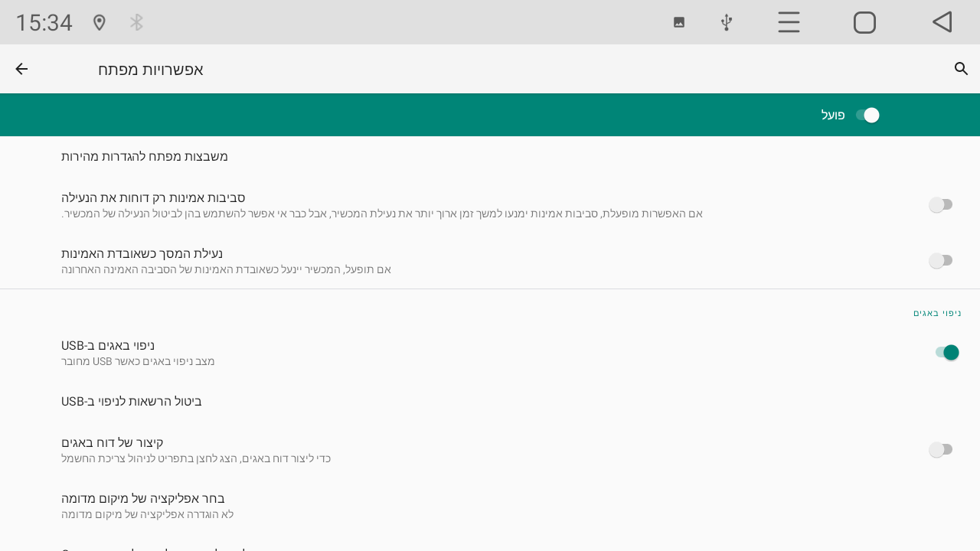This screenshot has height=551, width=980.
Task: Toggle lock screen when trust is lost
Action: 941,260
